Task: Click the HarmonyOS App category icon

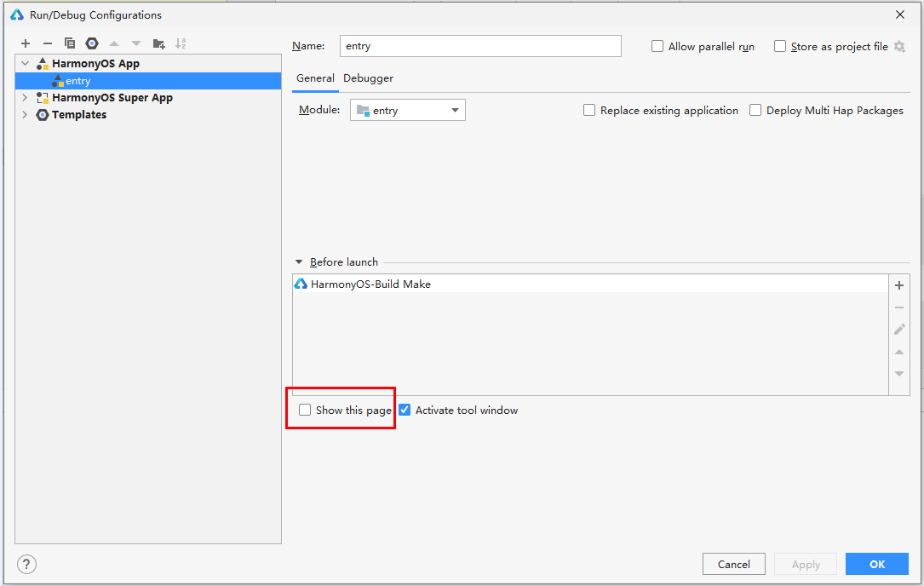Action: click(x=43, y=64)
